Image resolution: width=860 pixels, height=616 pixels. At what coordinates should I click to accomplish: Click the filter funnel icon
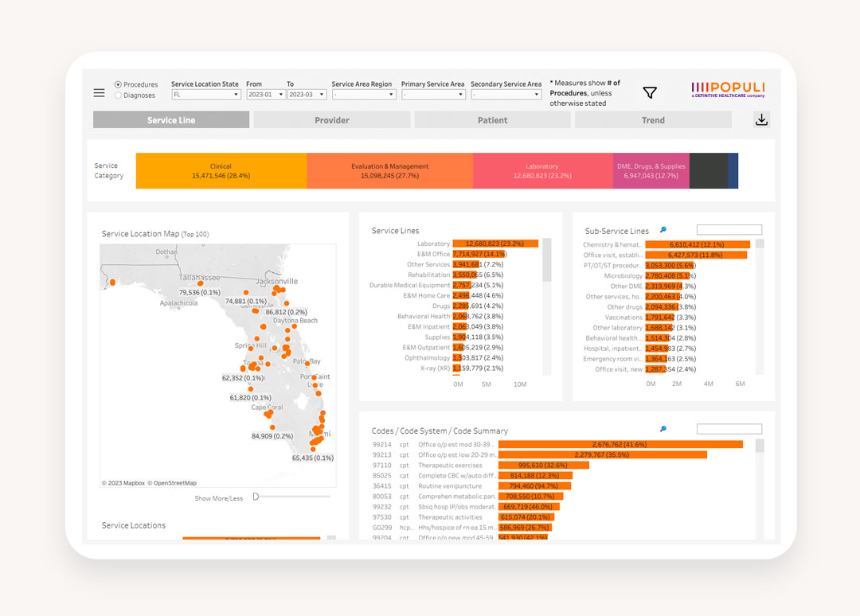[x=650, y=92]
